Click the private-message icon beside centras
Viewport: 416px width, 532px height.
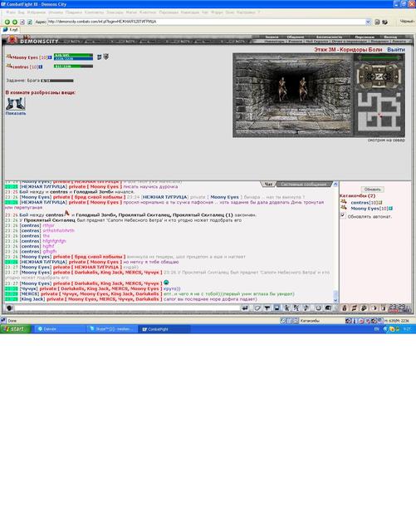[x=343, y=202]
